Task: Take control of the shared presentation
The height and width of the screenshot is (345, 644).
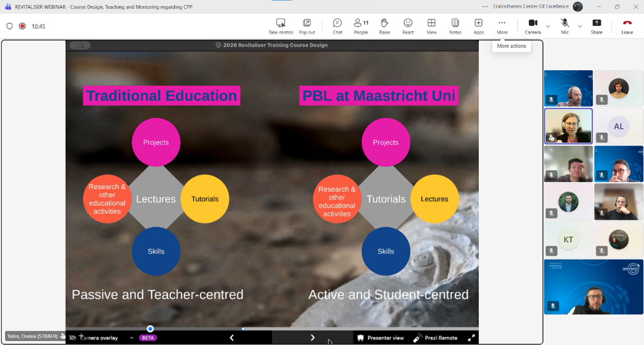Action: coord(280,26)
